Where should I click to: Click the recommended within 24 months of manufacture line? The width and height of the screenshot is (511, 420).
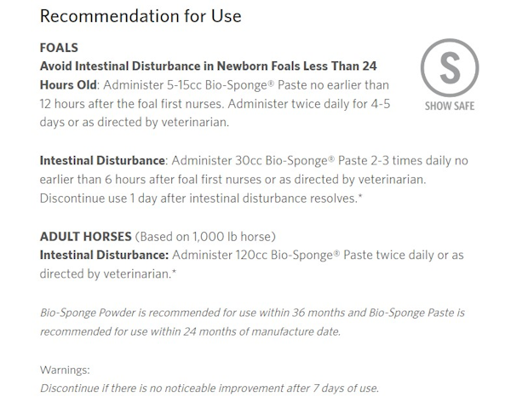[190, 331]
